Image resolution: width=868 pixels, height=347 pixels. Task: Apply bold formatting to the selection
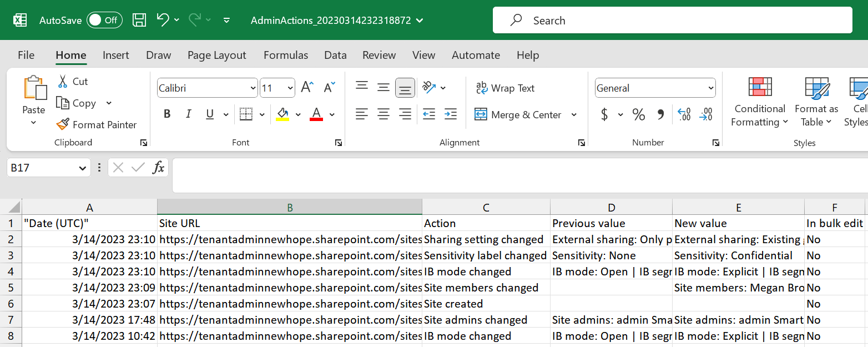click(166, 114)
